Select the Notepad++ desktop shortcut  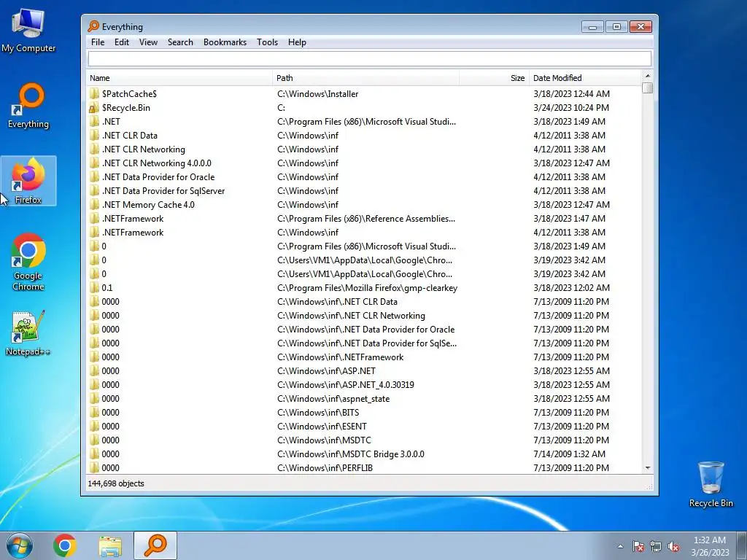point(28,332)
